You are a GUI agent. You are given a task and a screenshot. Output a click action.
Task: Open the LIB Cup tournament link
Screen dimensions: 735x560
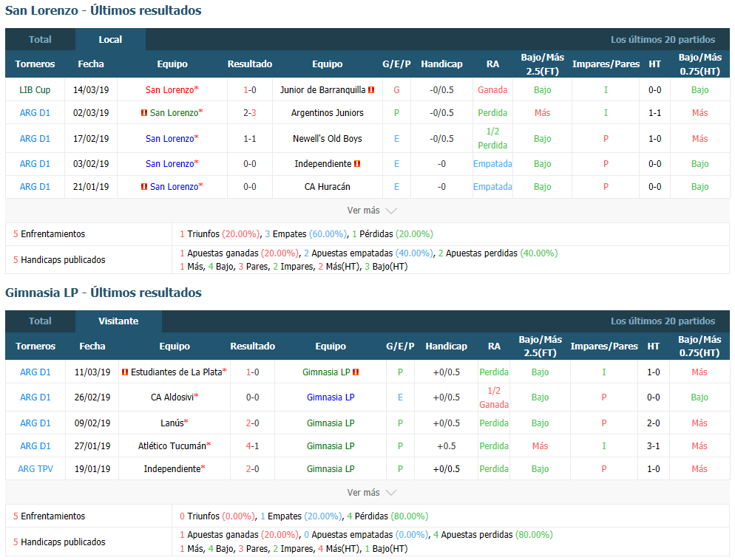pos(35,90)
